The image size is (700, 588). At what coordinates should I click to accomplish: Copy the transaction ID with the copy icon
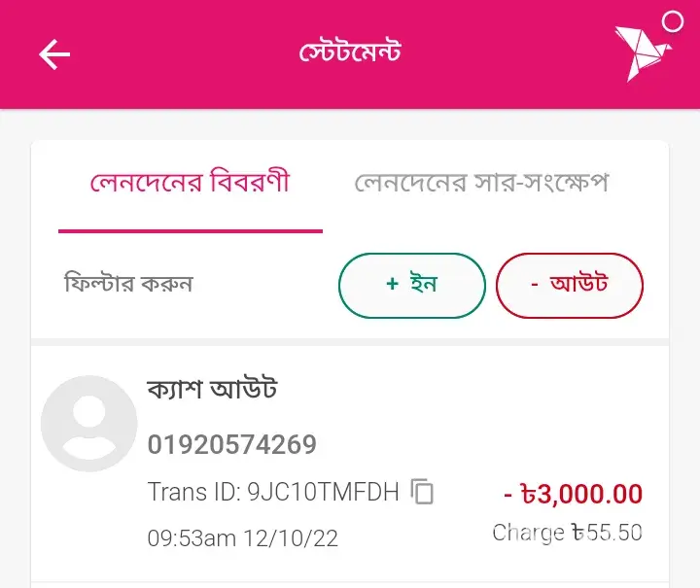pyautogui.click(x=422, y=492)
